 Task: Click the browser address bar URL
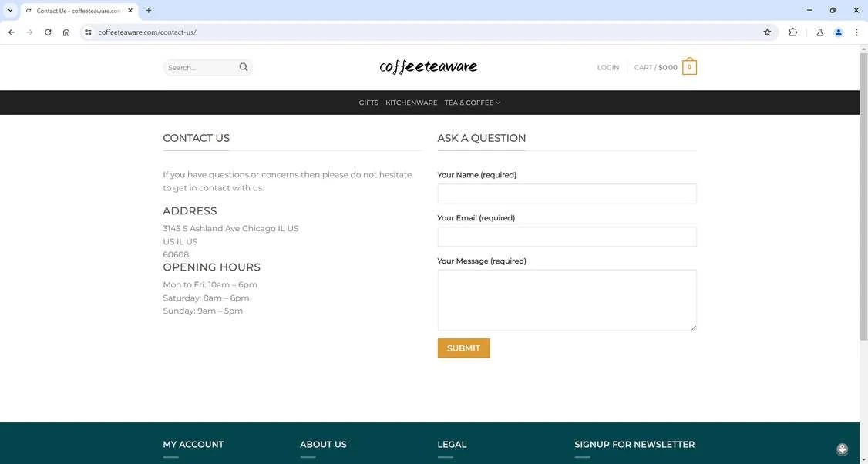tap(147, 32)
